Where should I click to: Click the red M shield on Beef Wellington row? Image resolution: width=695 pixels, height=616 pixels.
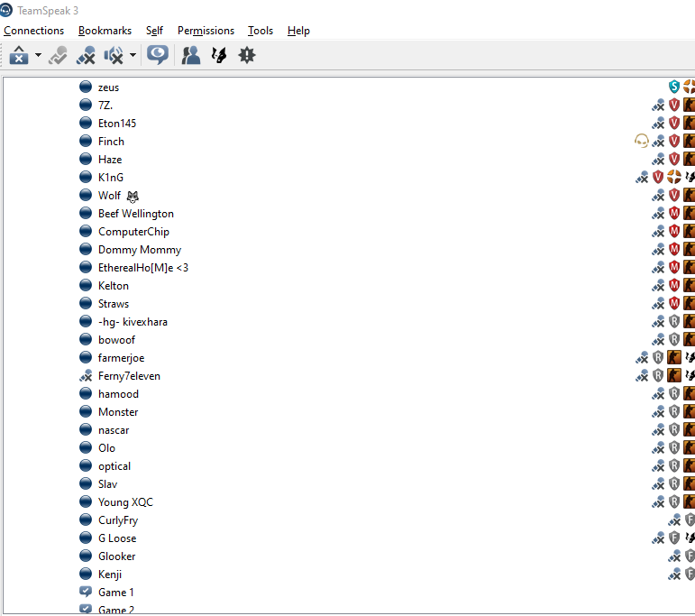[x=673, y=213]
